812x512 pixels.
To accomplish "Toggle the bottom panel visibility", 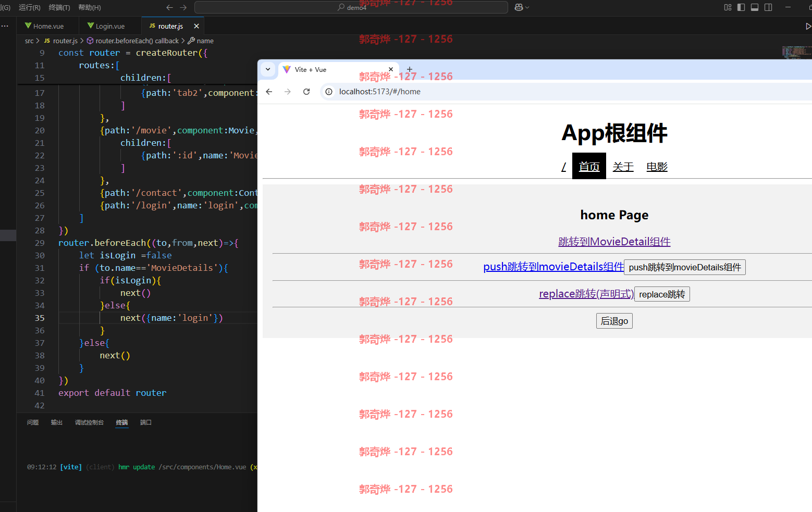I will pyautogui.click(x=755, y=7).
